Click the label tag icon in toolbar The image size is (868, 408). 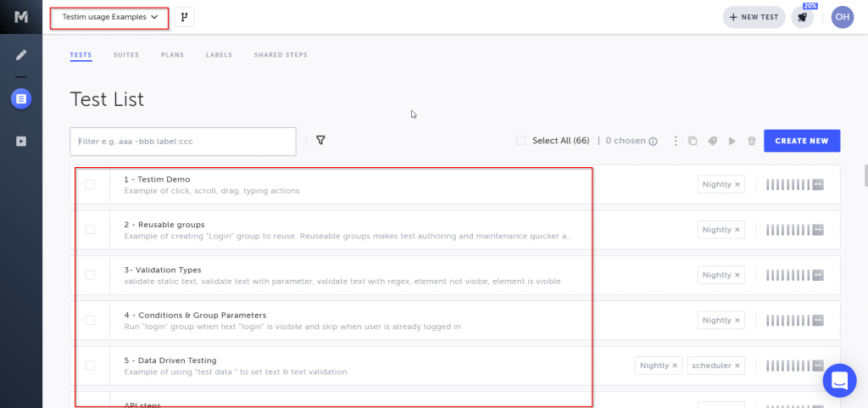coord(713,141)
